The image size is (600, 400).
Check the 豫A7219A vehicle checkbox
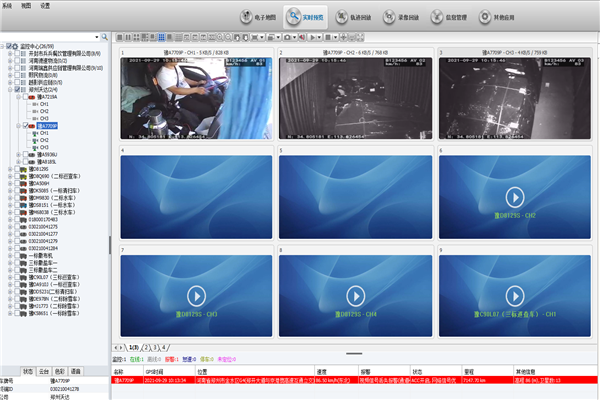click(27, 96)
